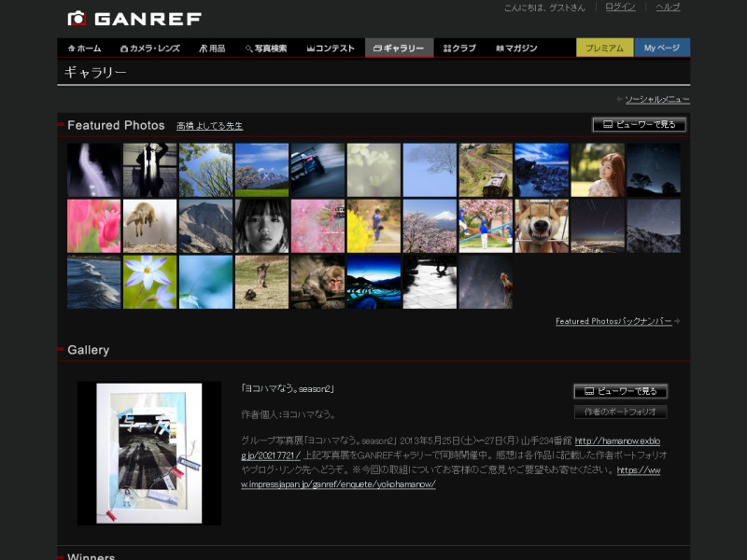Click the 高橋よしてる先生 photographer link
This screenshot has height=560, width=747.
[x=210, y=124]
